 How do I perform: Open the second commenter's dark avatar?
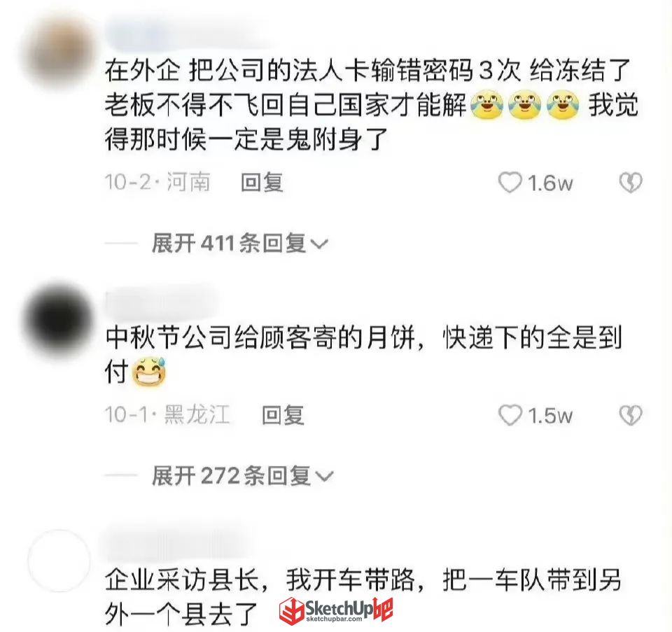tap(59, 318)
